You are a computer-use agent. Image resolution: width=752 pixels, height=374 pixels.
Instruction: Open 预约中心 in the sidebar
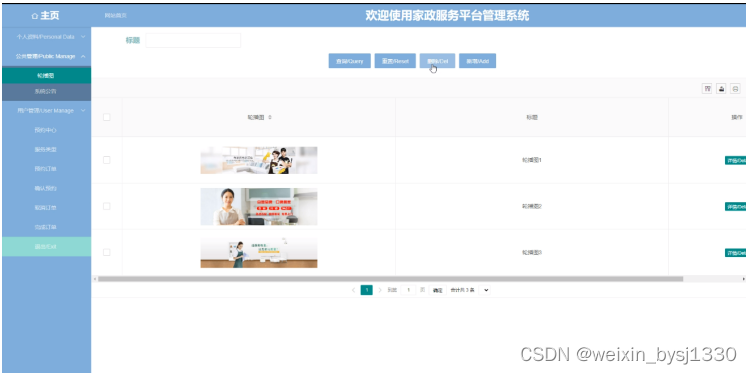[47, 130]
